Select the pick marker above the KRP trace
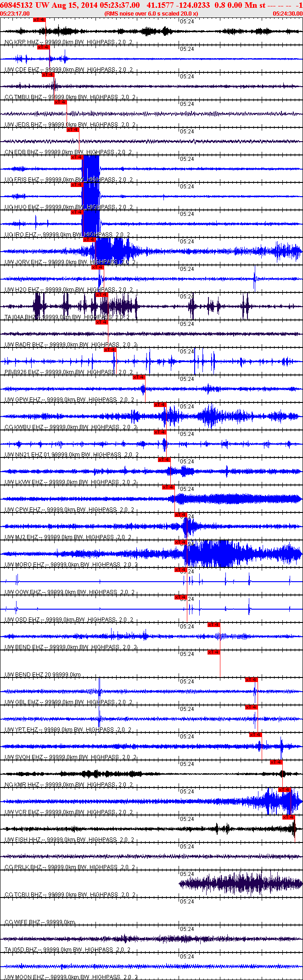303x980 pixels. click(x=39, y=20)
